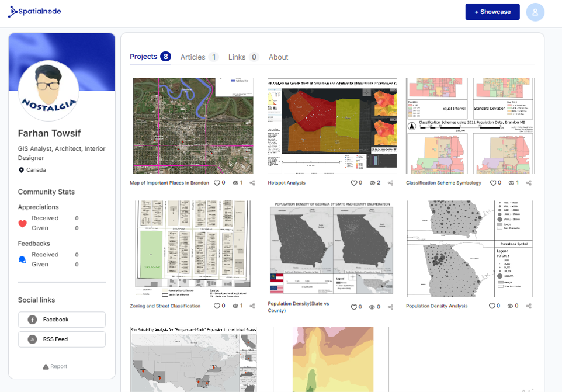Screen dimensions: 562x392
Task: Open the Hotspot Analysis map thumbnail
Action: point(332,126)
